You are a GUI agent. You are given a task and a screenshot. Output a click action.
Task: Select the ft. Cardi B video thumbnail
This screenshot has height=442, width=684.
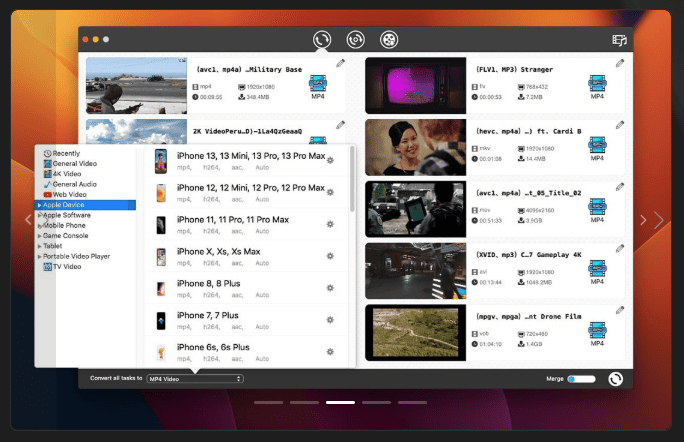point(416,147)
